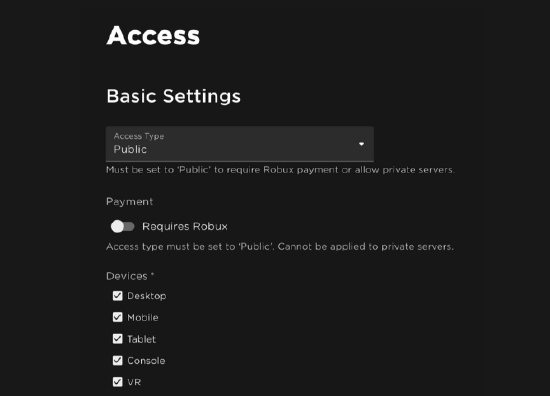Viewport: 550px width, 396px height.
Task: Click the 'Tablet' label text
Action: (141, 339)
